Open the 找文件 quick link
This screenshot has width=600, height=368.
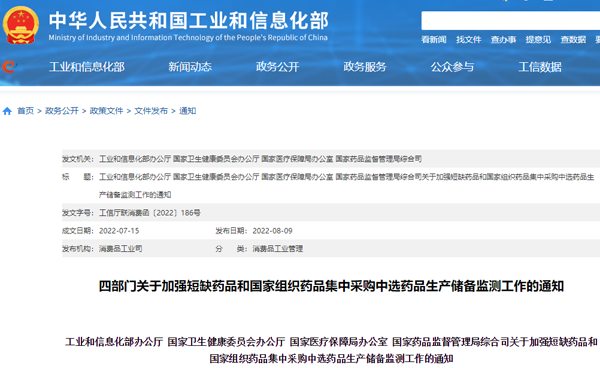click(x=468, y=39)
